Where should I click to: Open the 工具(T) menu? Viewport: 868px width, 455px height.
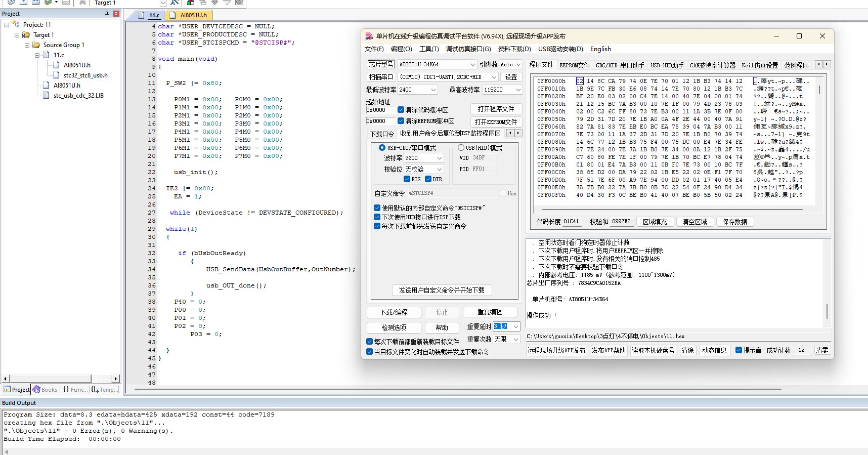coord(428,49)
